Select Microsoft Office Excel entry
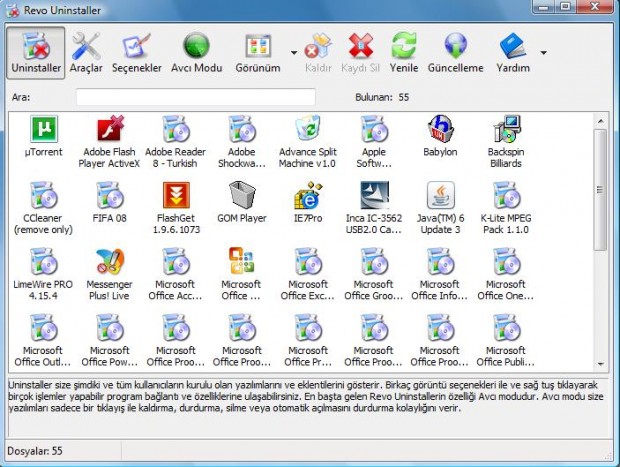 [x=308, y=274]
